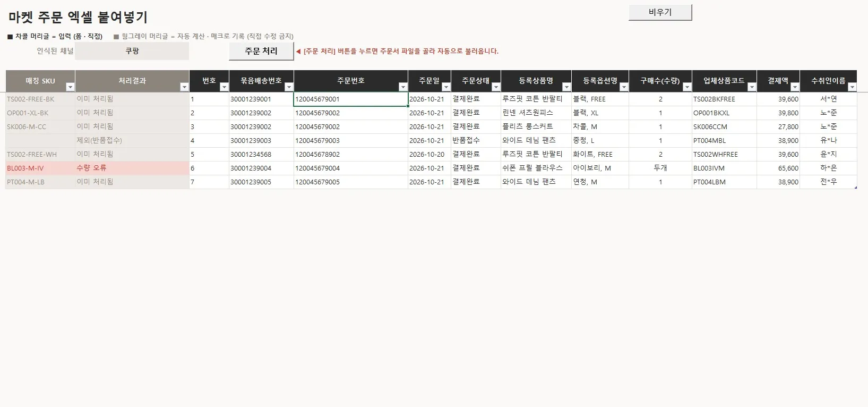Select quantity cell showing 두개
The height and width of the screenshot is (407, 868).
point(660,168)
